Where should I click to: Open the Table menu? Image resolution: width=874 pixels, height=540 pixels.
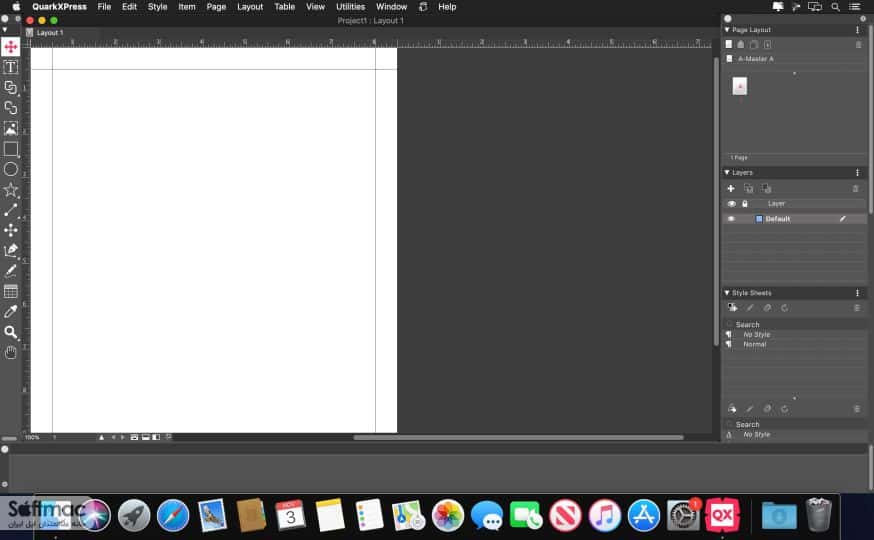pyautogui.click(x=284, y=7)
